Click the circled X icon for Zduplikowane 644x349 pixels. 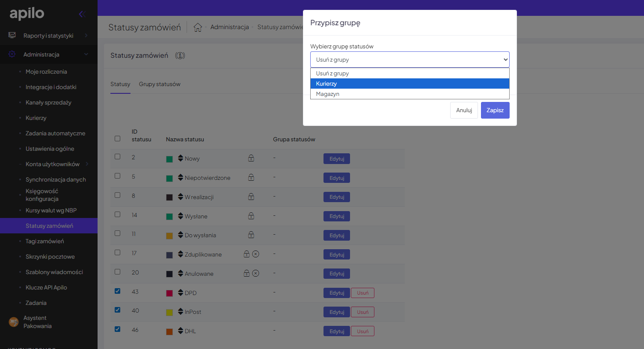(x=256, y=254)
